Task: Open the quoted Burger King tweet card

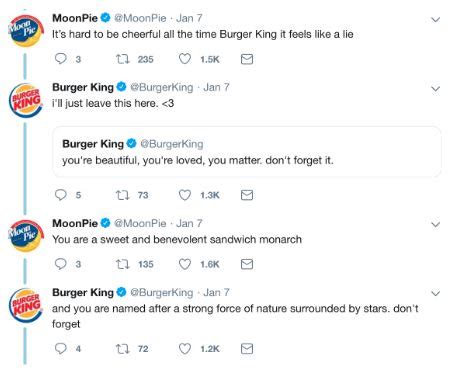Action: tap(247, 152)
